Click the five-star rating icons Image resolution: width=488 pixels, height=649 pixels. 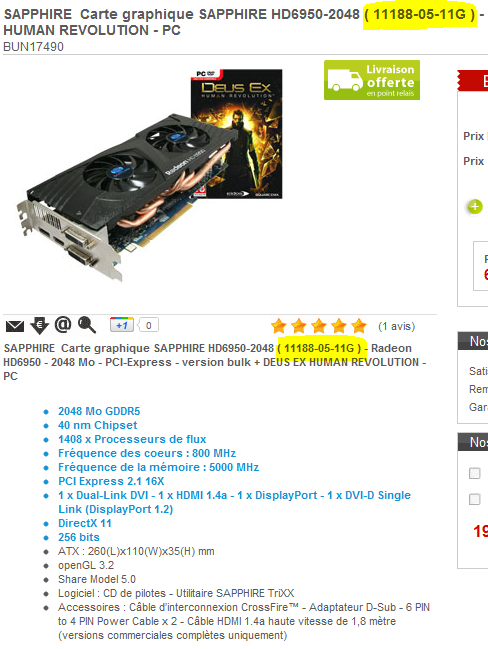pos(319,326)
